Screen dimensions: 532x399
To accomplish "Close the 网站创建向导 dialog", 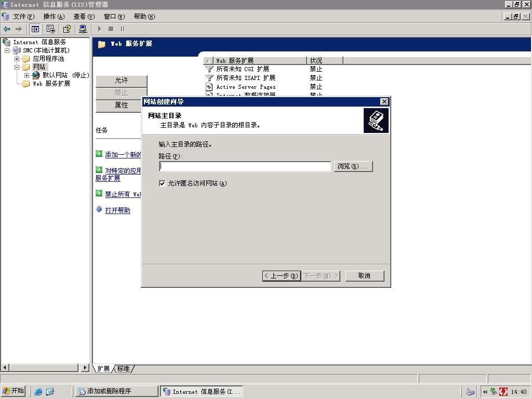I will (384, 101).
